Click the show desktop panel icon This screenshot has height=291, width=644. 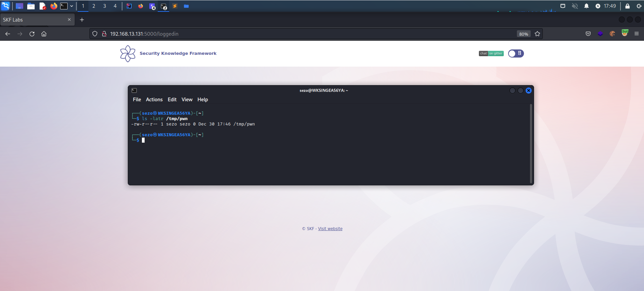pyautogui.click(x=20, y=6)
